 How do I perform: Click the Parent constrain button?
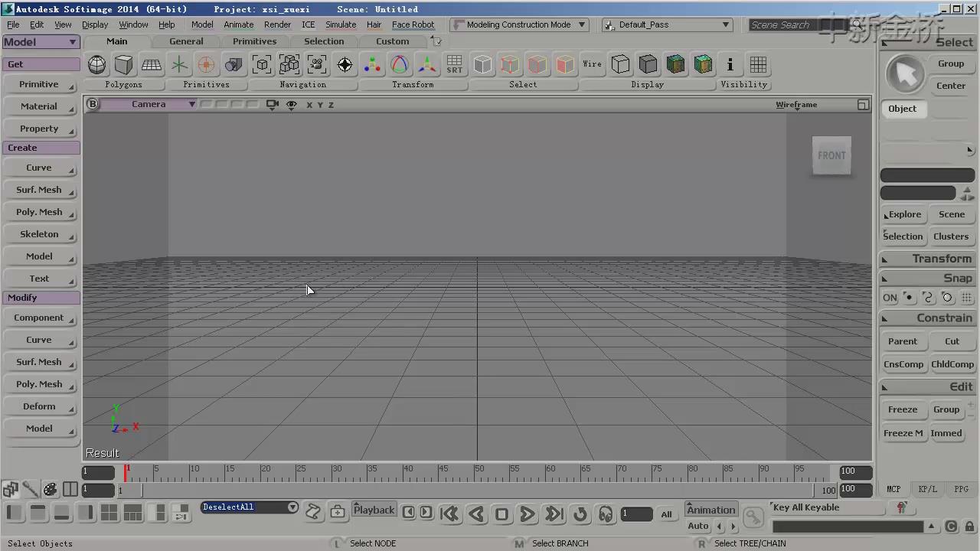(x=903, y=341)
